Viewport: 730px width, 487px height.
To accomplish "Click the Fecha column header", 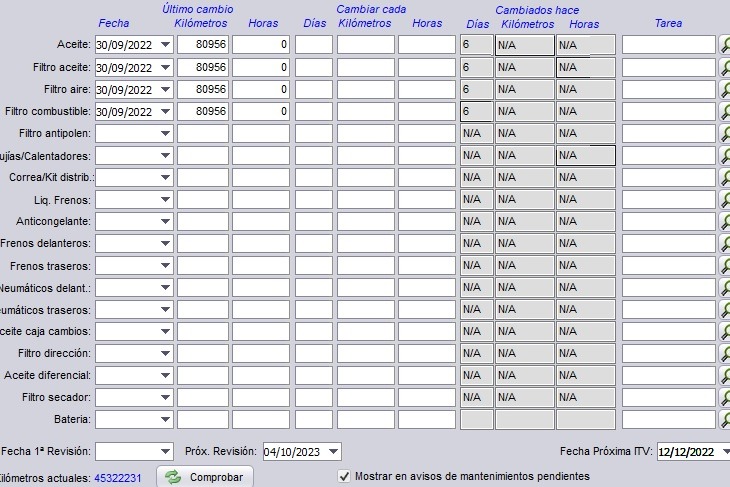I will [x=114, y=23].
